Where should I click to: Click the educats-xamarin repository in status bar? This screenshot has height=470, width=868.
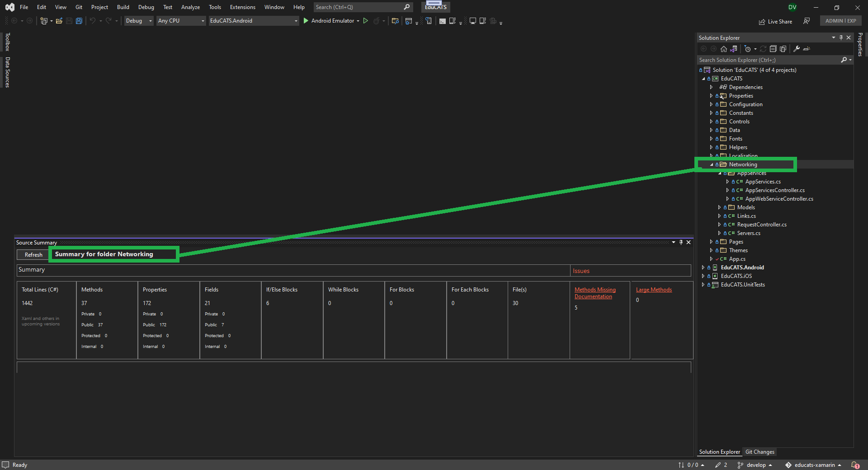click(814, 465)
